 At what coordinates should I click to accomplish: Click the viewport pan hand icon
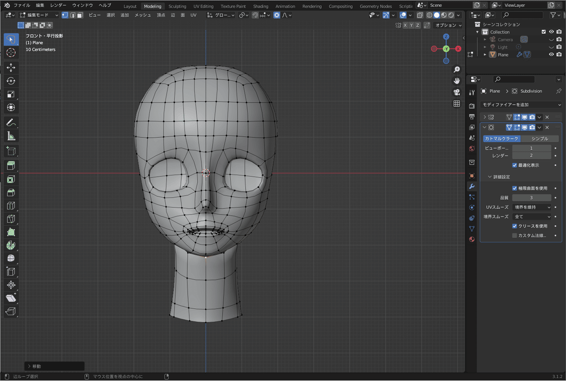tap(457, 81)
